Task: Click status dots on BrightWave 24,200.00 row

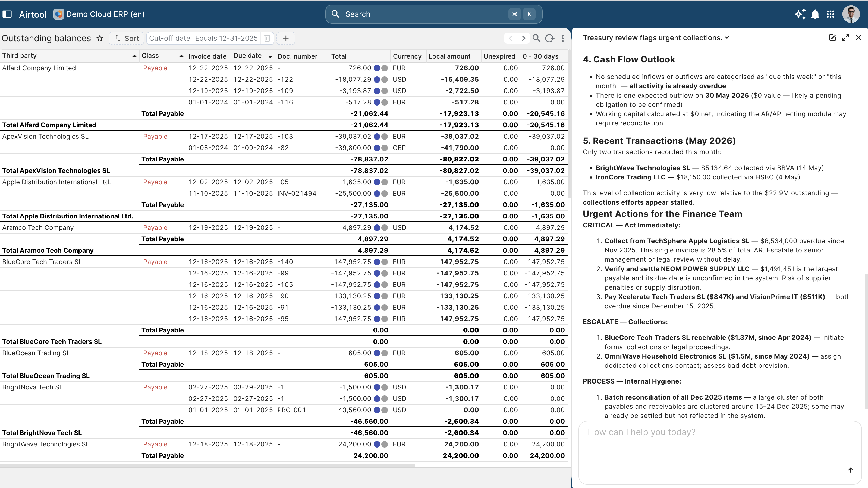Action: pos(381,444)
